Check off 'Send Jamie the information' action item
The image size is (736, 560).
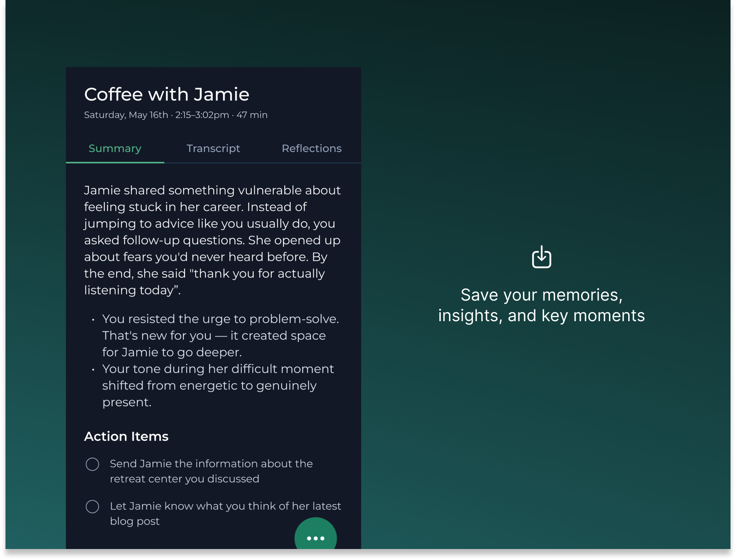92,464
